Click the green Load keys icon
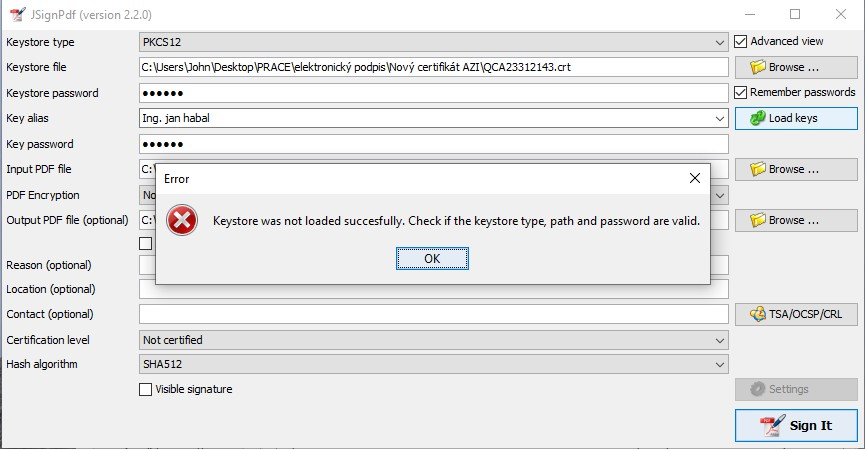 coord(758,118)
